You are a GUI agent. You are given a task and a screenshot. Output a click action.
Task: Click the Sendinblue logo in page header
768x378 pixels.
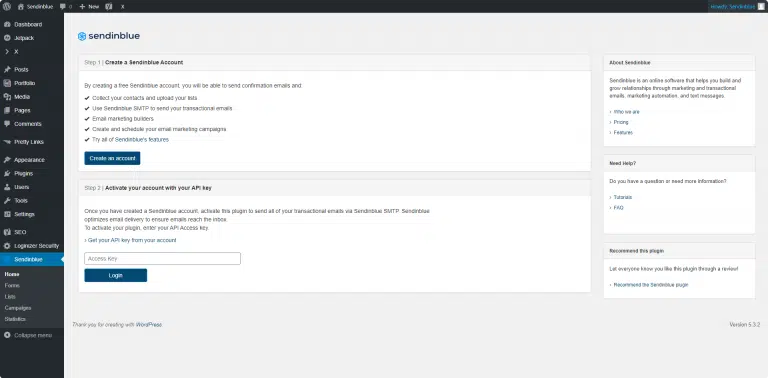pos(109,36)
